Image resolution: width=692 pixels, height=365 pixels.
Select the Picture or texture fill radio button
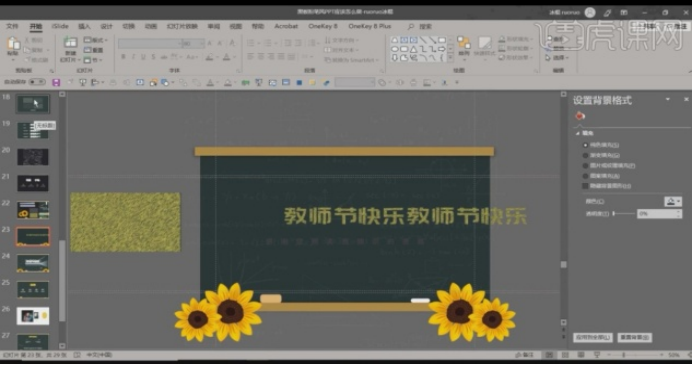pyautogui.click(x=586, y=166)
